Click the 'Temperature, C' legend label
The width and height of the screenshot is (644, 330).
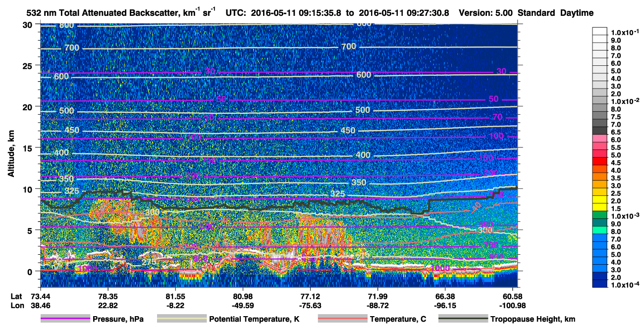click(398, 319)
